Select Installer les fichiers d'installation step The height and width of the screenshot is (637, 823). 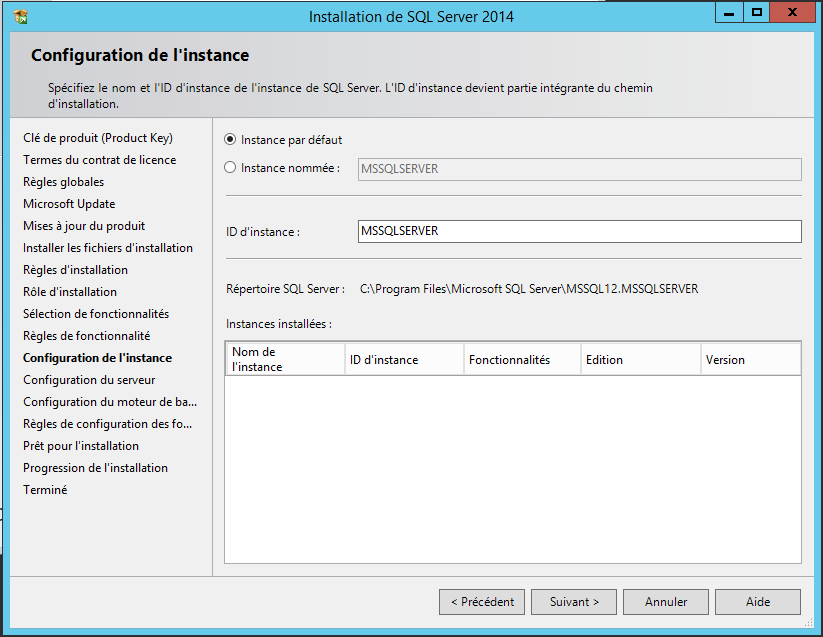coord(108,248)
